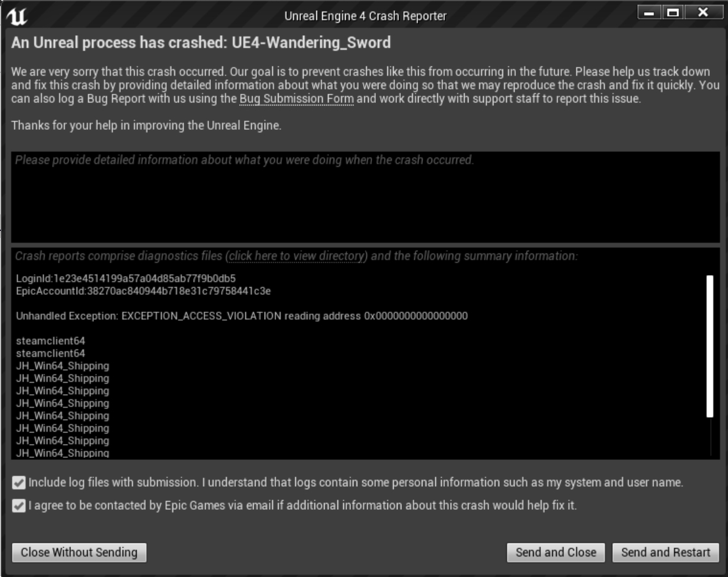Minimize the Crash Reporter window
The height and width of the screenshot is (577, 728).
(650, 13)
